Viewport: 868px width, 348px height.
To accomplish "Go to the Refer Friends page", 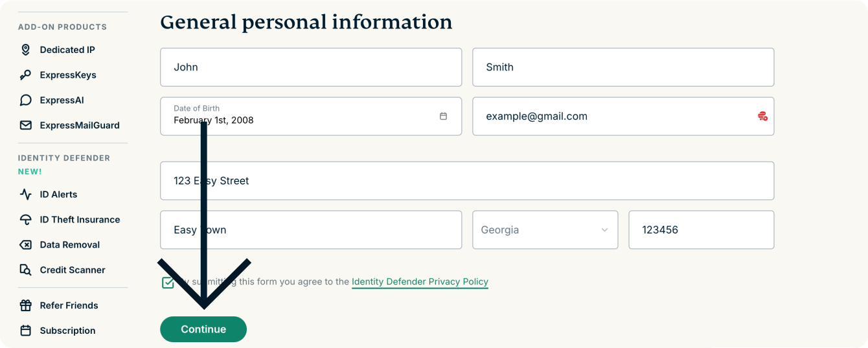I will pos(69,305).
